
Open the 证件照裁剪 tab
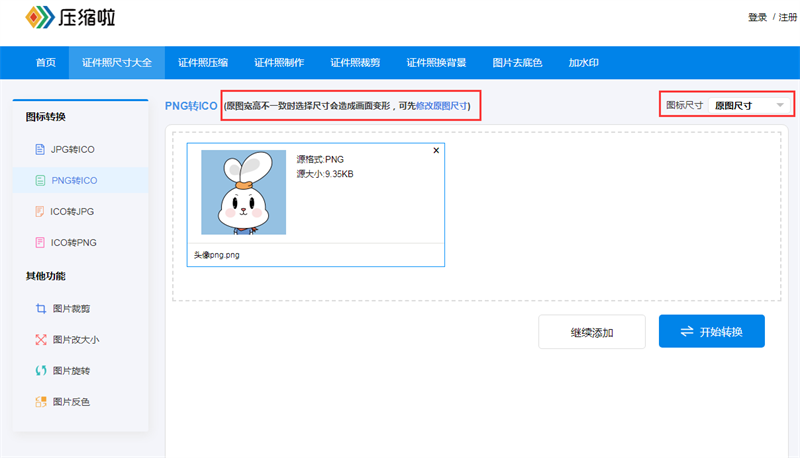(x=355, y=63)
